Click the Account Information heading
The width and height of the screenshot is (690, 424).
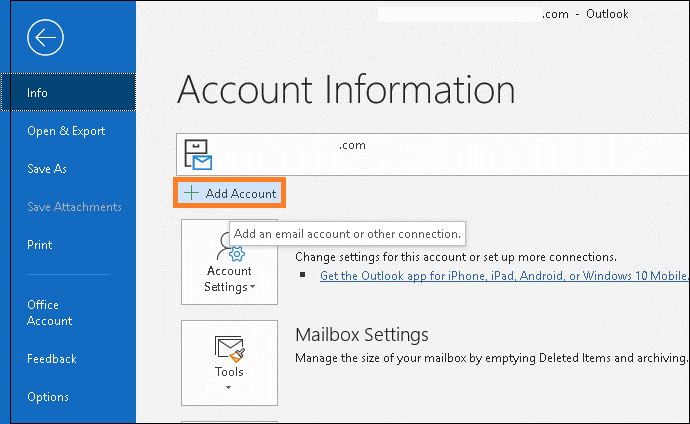346,90
